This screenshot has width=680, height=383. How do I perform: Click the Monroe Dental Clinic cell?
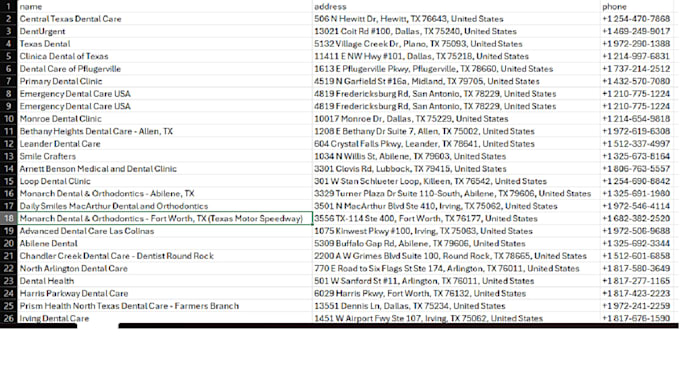164,118
